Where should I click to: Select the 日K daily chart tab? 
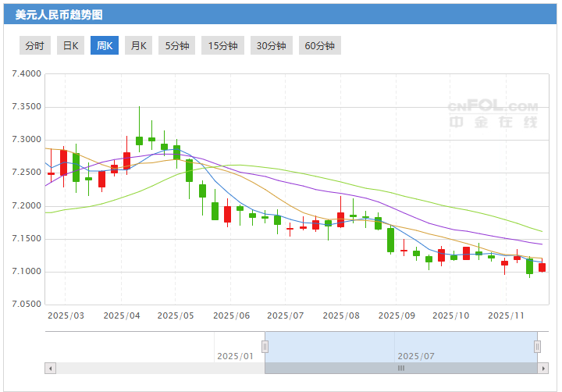71,45
